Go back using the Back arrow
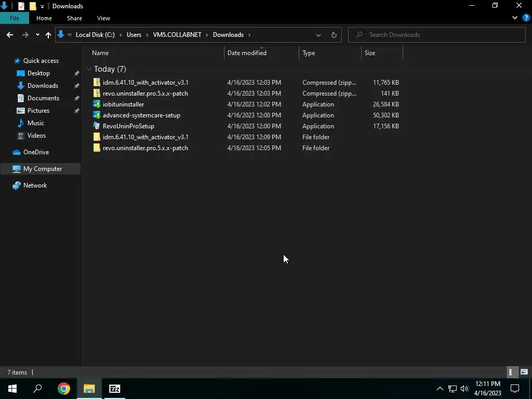532x399 pixels. pos(10,35)
